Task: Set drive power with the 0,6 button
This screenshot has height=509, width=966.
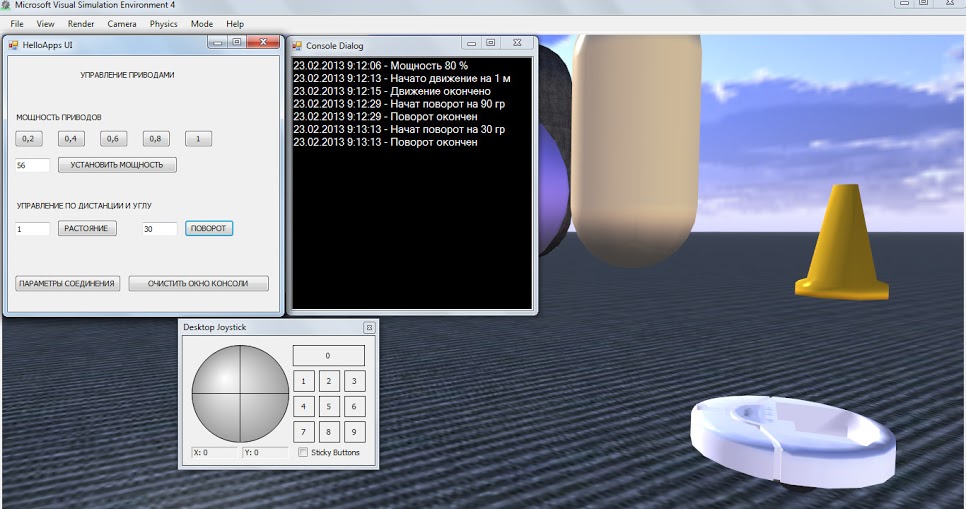Action: coord(113,139)
